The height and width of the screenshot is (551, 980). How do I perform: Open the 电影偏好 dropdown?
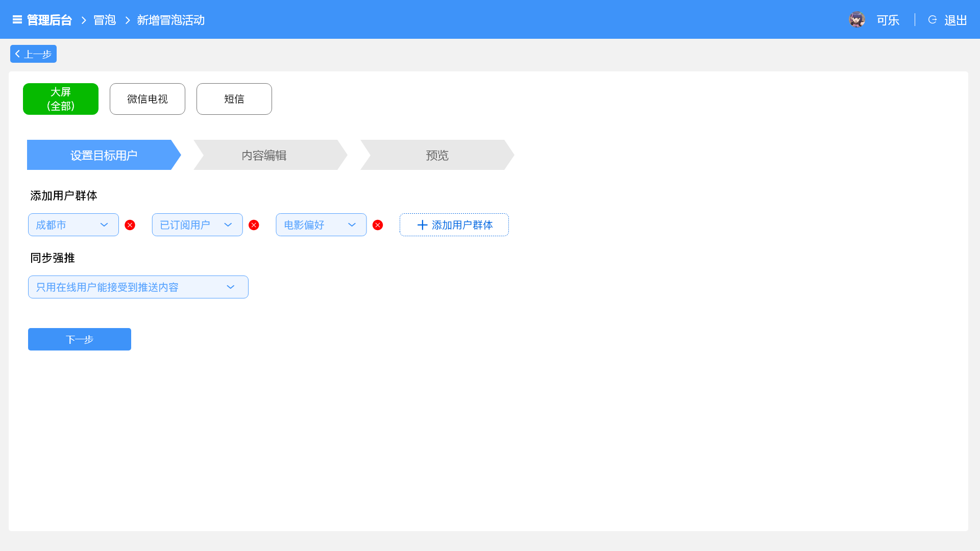321,225
